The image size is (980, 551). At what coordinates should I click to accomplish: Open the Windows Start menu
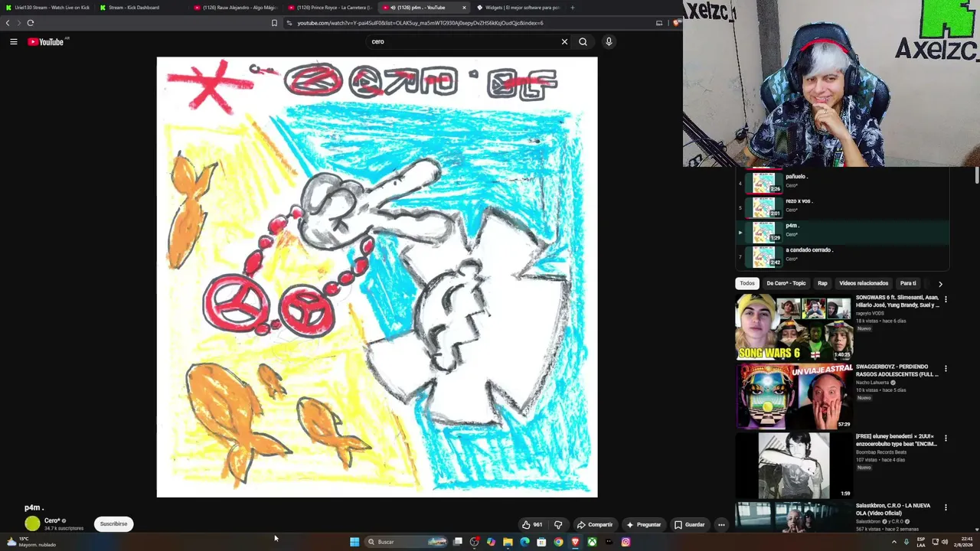pos(354,542)
